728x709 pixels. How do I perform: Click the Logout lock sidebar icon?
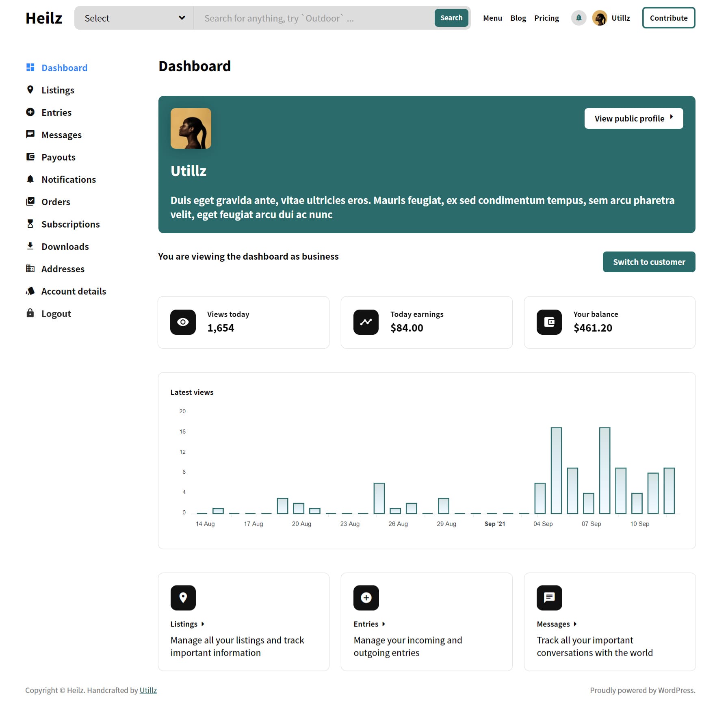coord(30,313)
